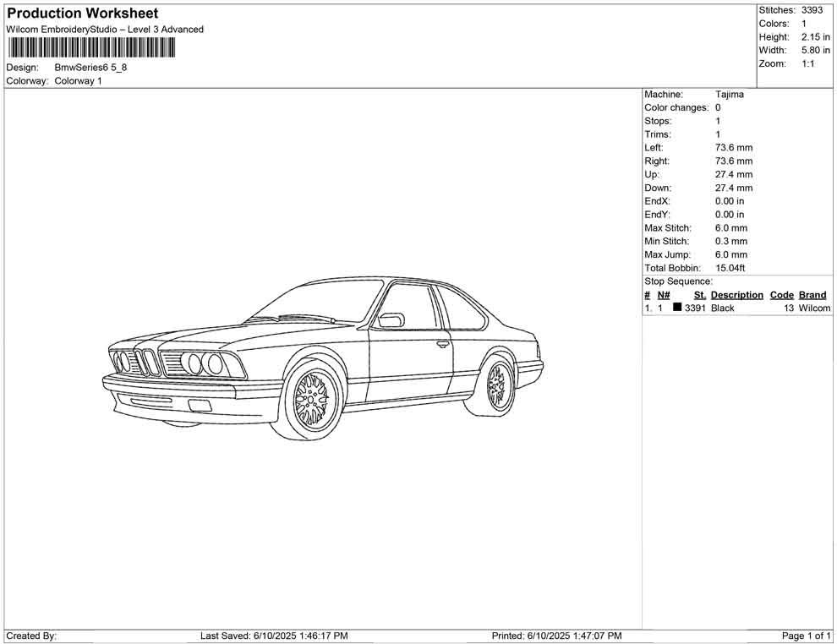The width and height of the screenshot is (837, 644).
Task: Click the Height value 2.15 in
Action: [815, 37]
